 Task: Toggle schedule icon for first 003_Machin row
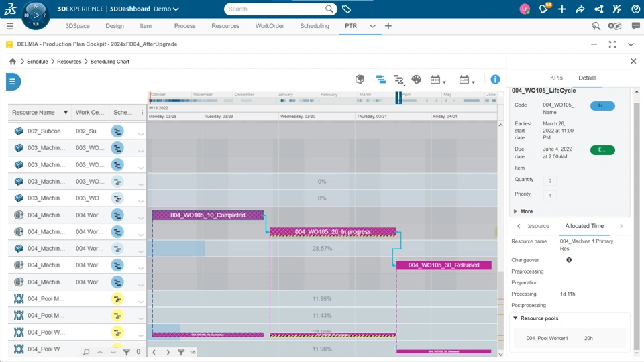pyautogui.click(x=117, y=148)
